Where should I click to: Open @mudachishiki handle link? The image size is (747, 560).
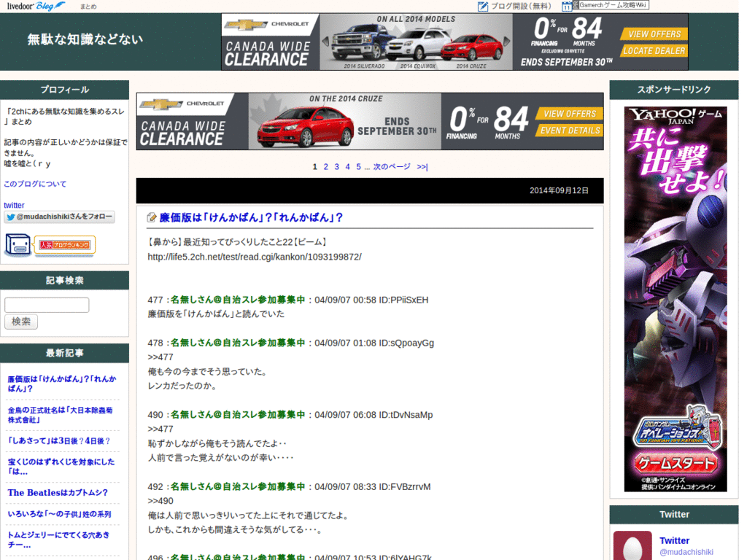(x=686, y=552)
